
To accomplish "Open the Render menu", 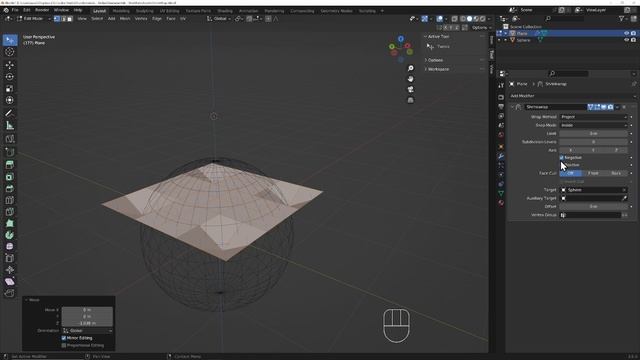I will point(42,10).
